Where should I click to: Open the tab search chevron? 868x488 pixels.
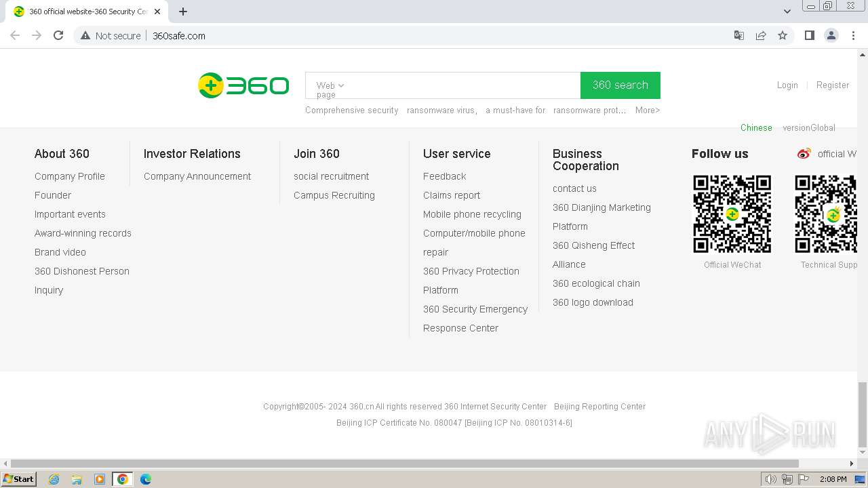(787, 11)
